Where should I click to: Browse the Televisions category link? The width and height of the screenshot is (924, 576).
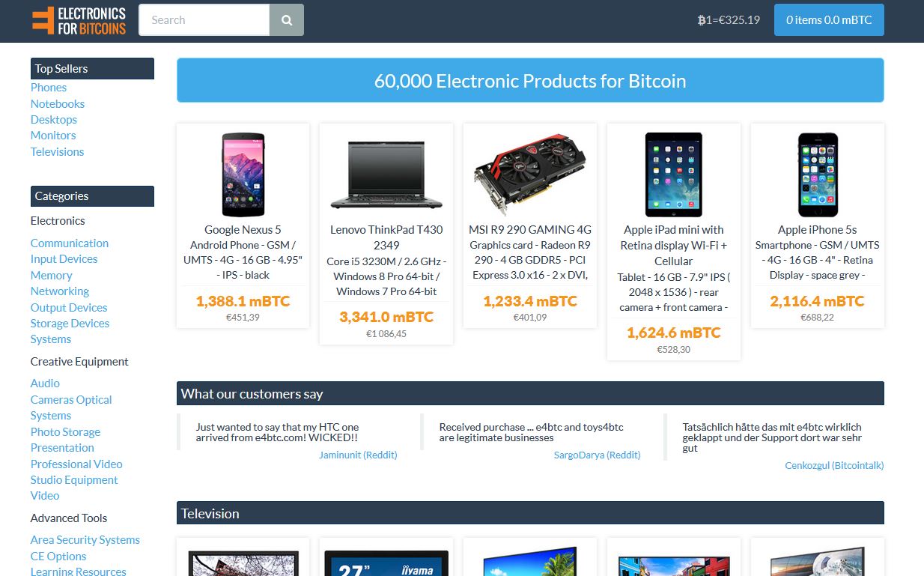pos(57,152)
